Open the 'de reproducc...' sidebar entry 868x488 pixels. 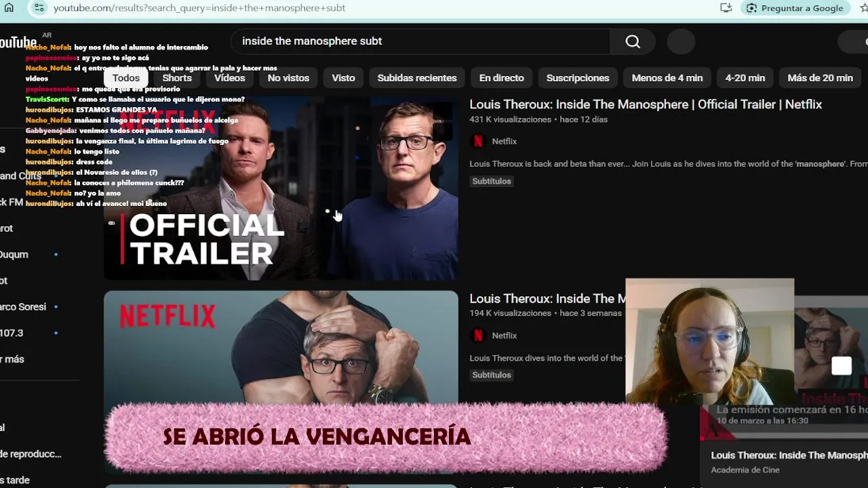[31, 454]
